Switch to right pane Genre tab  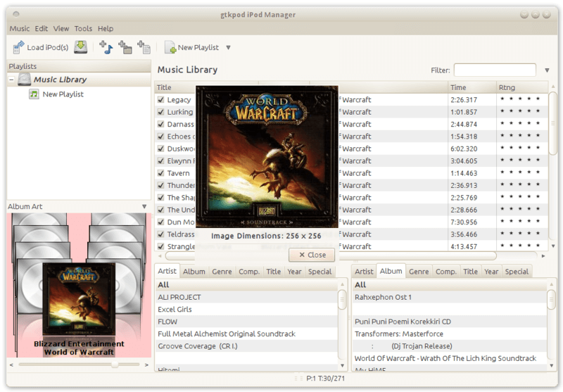point(419,272)
